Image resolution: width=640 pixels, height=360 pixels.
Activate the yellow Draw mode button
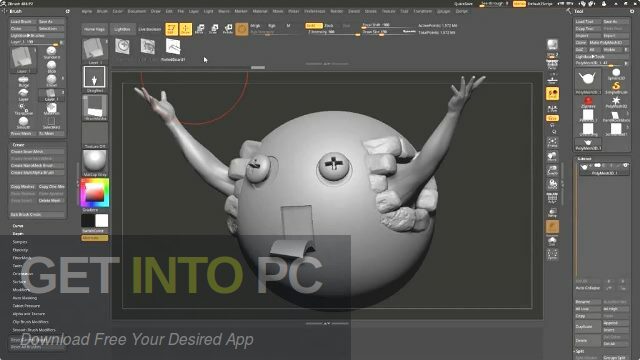point(186,29)
